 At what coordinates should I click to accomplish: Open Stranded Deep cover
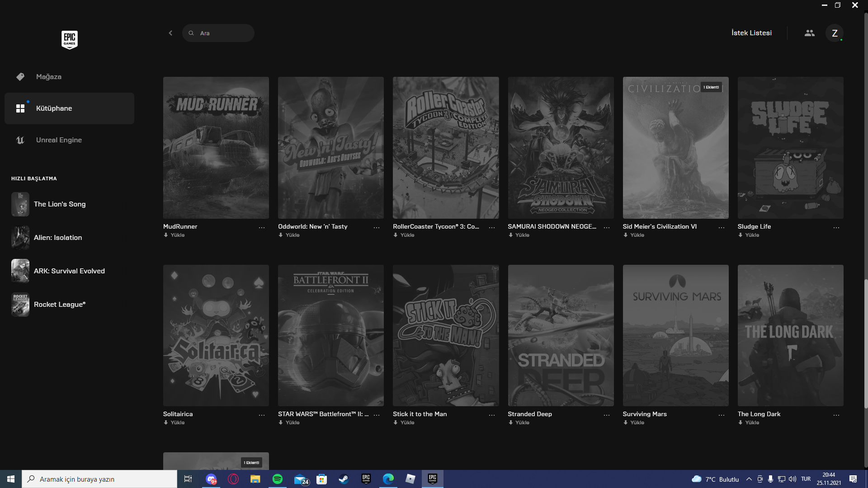point(561,335)
